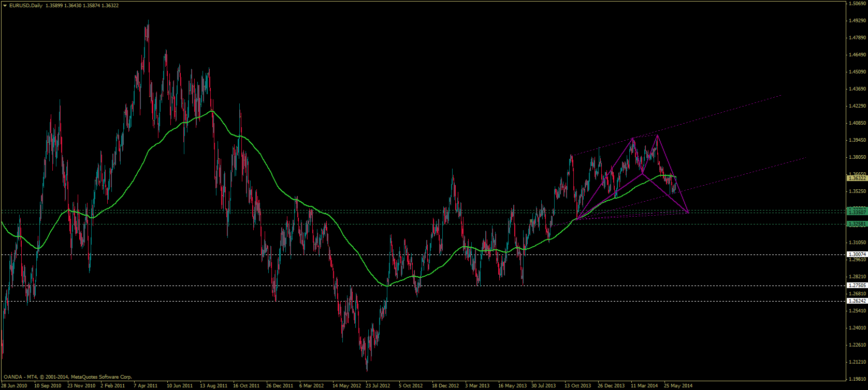Click the 30 Jul 2013 date label
The image size is (868, 390).
coord(544,386)
